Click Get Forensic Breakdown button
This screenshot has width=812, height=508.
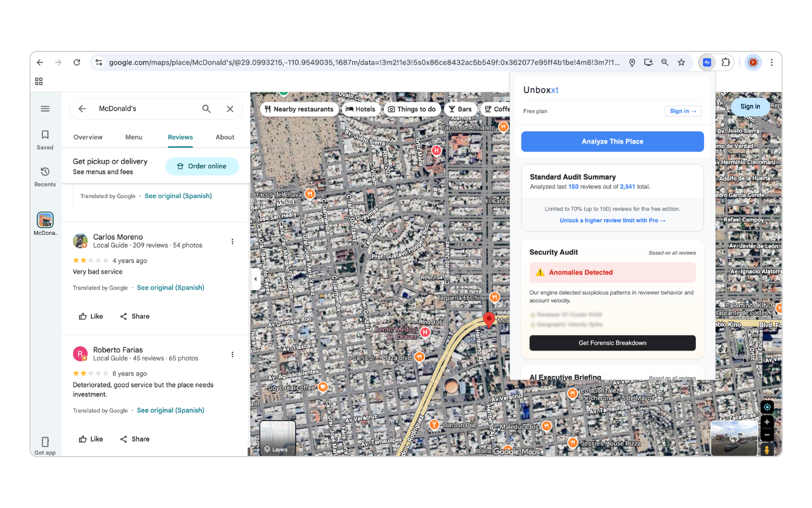612,343
